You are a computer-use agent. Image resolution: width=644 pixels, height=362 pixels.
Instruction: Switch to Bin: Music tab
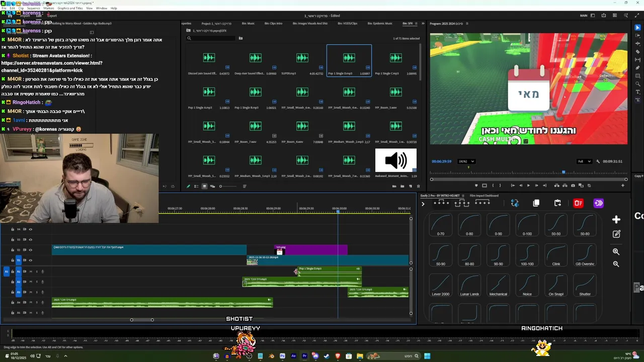coord(248,23)
